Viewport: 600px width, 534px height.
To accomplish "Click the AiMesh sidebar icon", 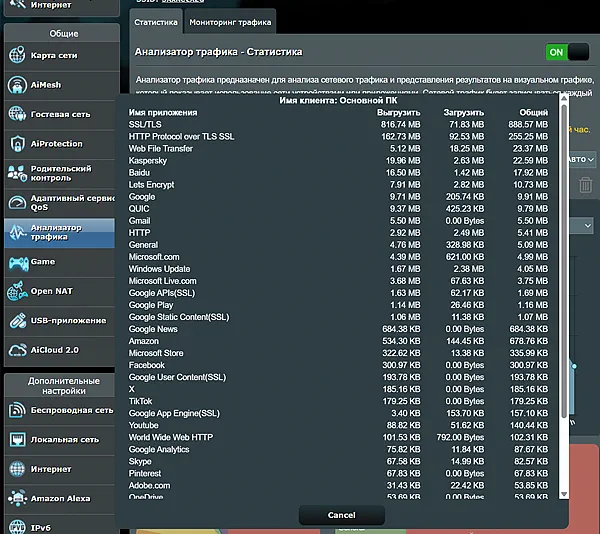I will [x=19, y=85].
